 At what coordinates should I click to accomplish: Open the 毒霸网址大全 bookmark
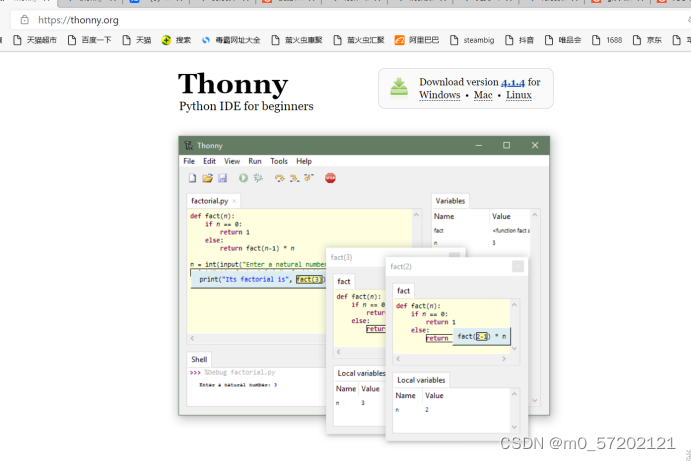(x=231, y=40)
